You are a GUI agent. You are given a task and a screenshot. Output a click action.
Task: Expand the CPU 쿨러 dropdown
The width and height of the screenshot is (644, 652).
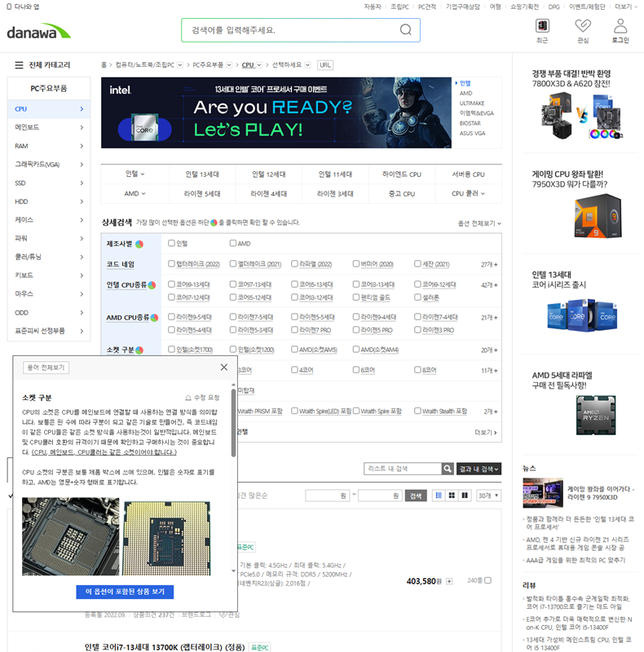468,193
